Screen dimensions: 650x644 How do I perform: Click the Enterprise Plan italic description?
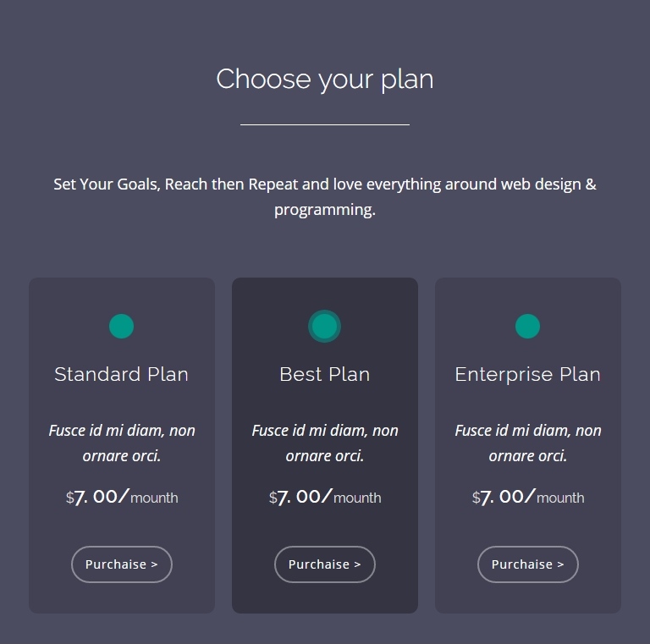pos(528,443)
